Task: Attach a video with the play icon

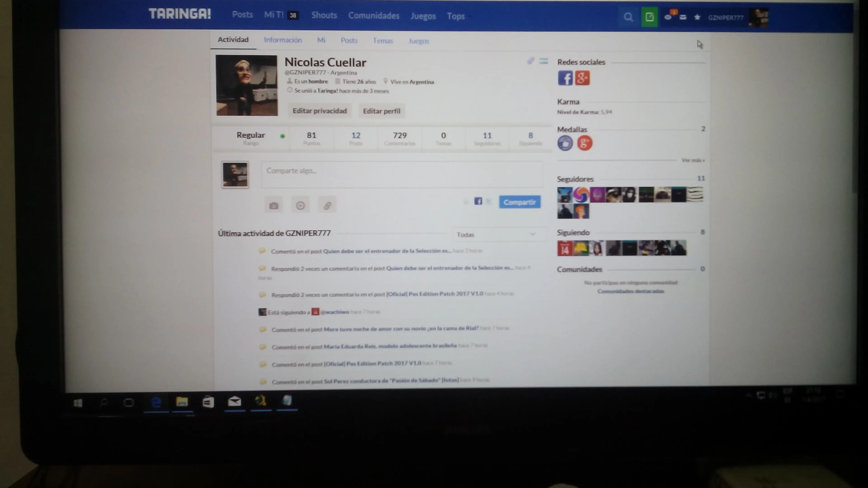Action: pyautogui.click(x=300, y=205)
